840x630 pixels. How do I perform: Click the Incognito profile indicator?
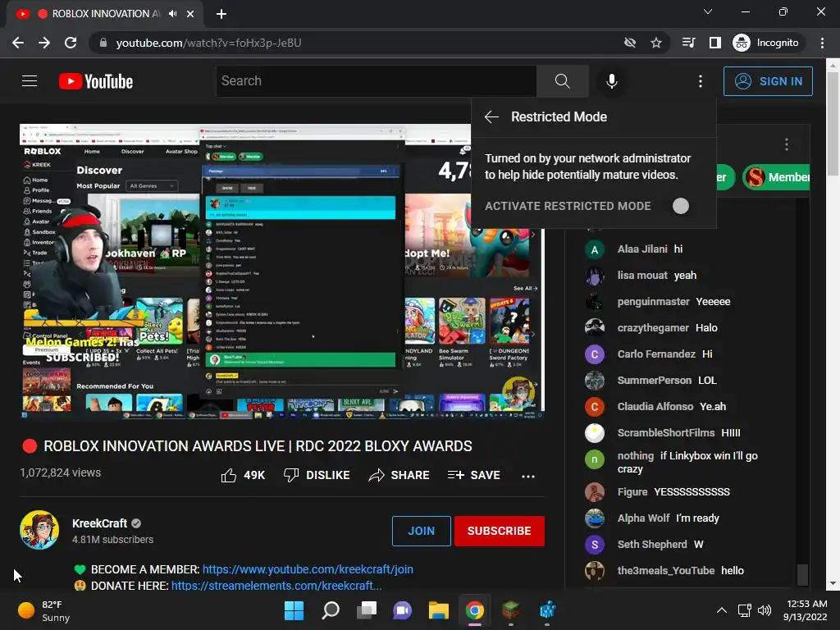[766, 43]
